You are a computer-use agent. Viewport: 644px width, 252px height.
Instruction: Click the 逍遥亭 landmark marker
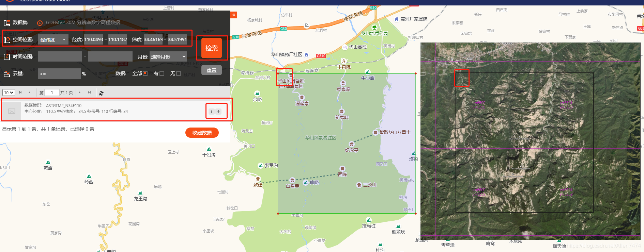302,98
